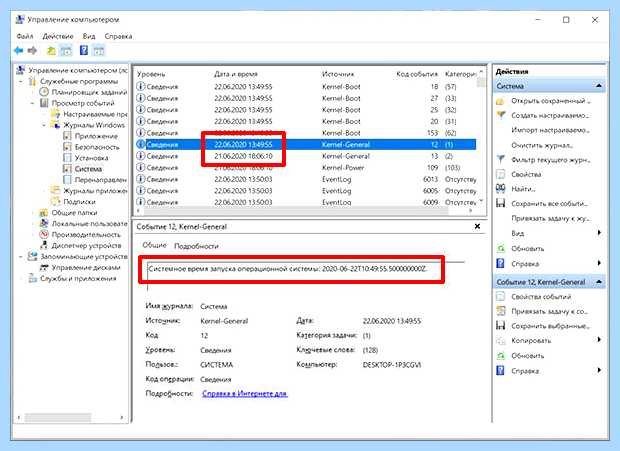Click the Открыть сохраненный folder icon
This screenshot has height=451, width=620.
click(x=501, y=101)
